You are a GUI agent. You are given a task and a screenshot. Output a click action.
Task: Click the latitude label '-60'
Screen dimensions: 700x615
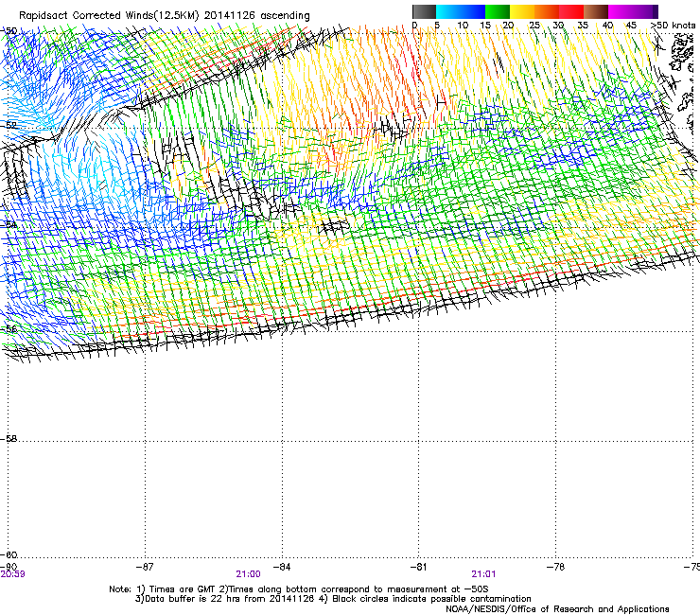pyautogui.click(x=9, y=554)
